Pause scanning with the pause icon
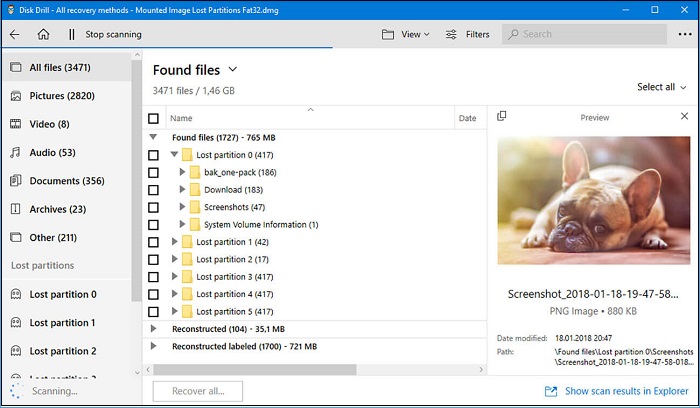Screen dimensions: 700x408 tap(71, 34)
